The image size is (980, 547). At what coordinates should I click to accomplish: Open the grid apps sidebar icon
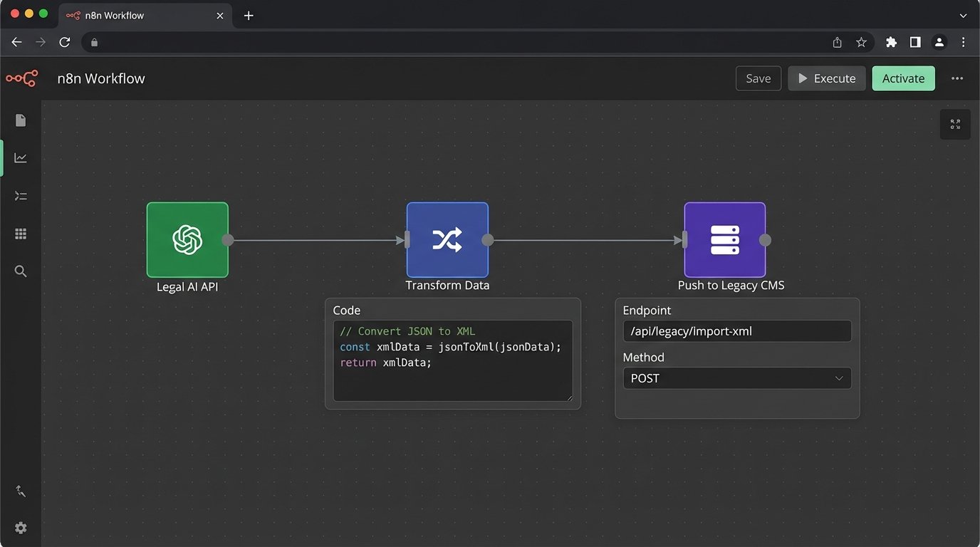tap(21, 234)
